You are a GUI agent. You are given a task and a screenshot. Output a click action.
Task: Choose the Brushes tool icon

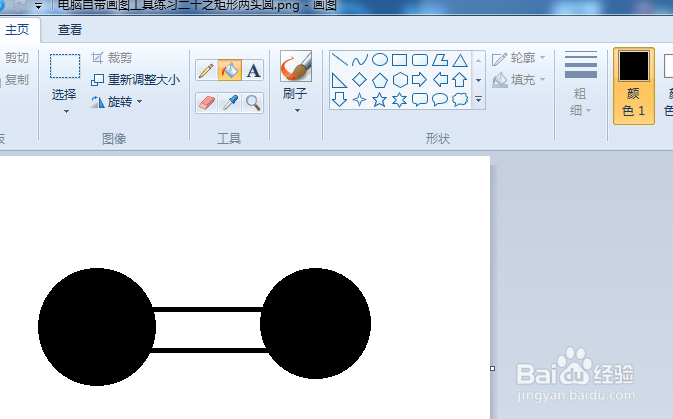click(296, 66)
